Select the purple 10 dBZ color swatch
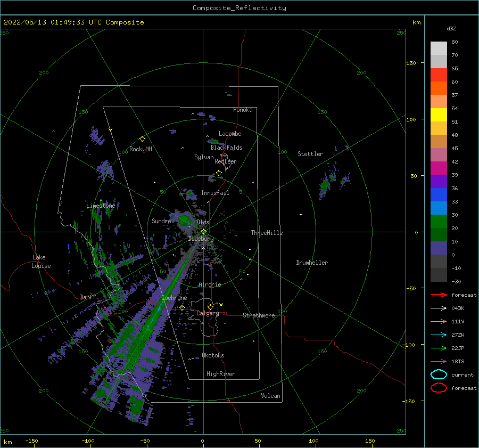This screenshot has height=448, width=479. (439, 248)
